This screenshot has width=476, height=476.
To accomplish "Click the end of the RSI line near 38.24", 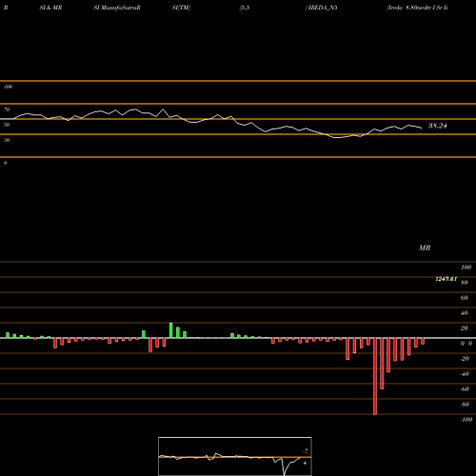I will point(422,128).
